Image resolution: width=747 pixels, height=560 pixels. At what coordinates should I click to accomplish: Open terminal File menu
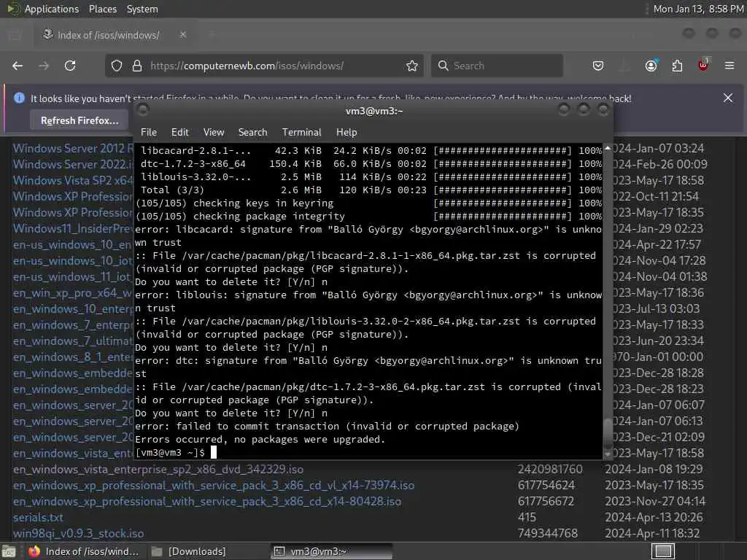pyautogui.click(x=149, y=133)
